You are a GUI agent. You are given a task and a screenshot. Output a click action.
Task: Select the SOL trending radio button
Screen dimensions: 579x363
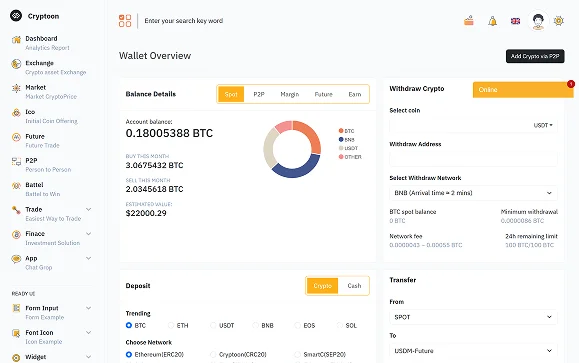[339, 325]
